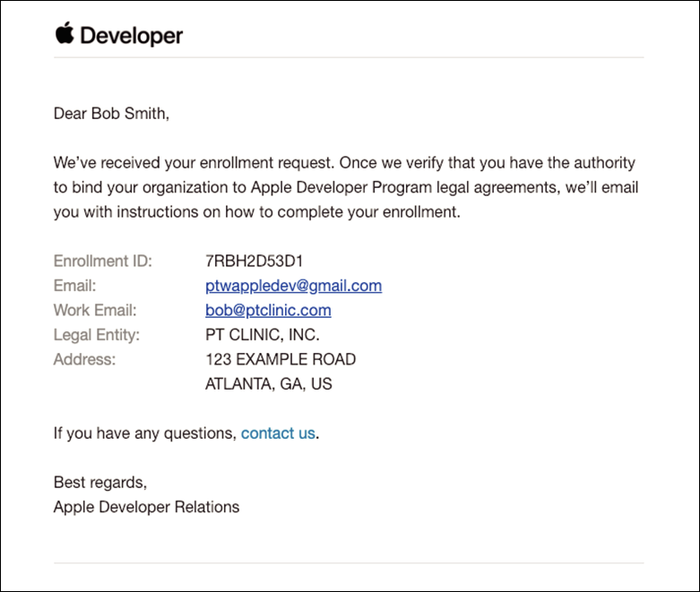Open the ptwappledev@gmail.com email link

(293, 286)
